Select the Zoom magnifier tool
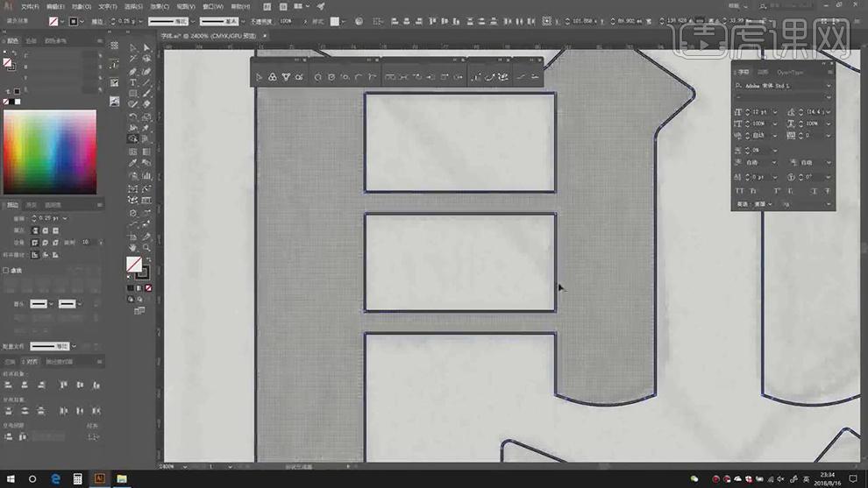This screenshot has width=868, height=488. click(146, 247)
